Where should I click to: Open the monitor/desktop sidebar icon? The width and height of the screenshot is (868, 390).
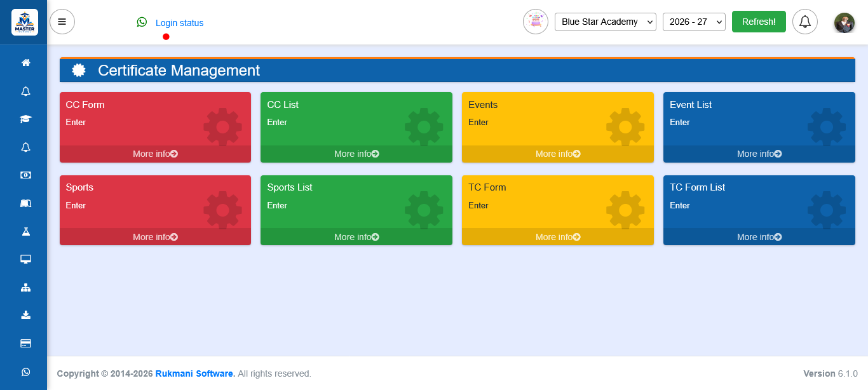point(25,259)
